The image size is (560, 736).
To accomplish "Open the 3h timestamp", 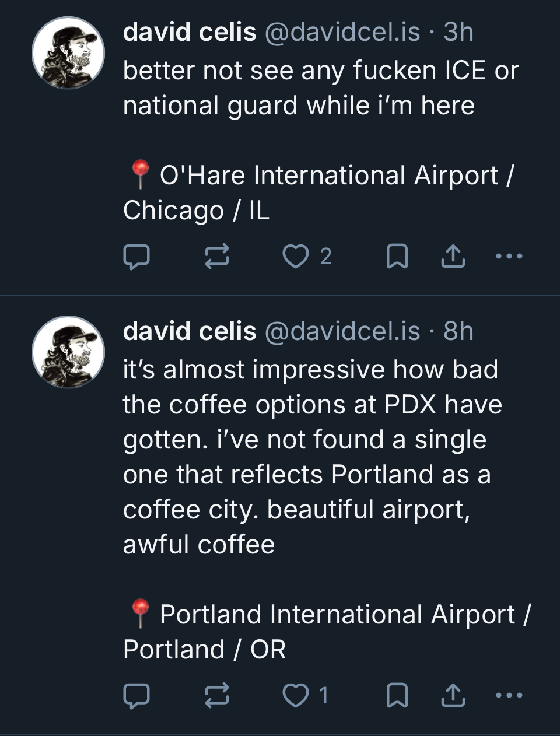I will point(459,32).
